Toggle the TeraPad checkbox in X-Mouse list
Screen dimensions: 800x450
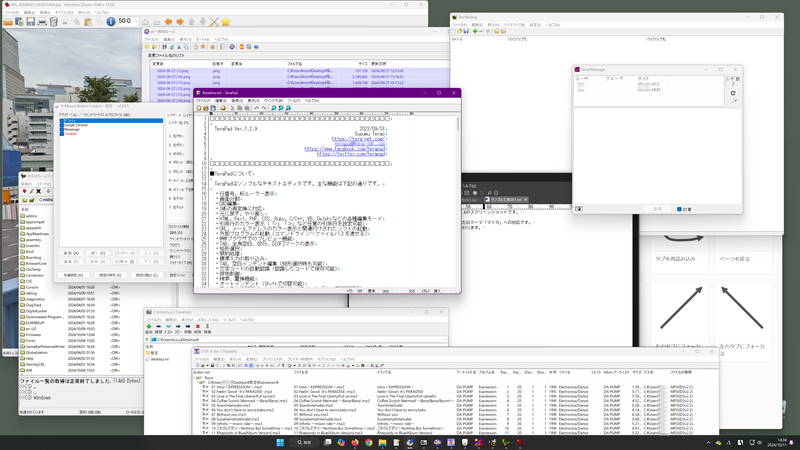point(61,132)
